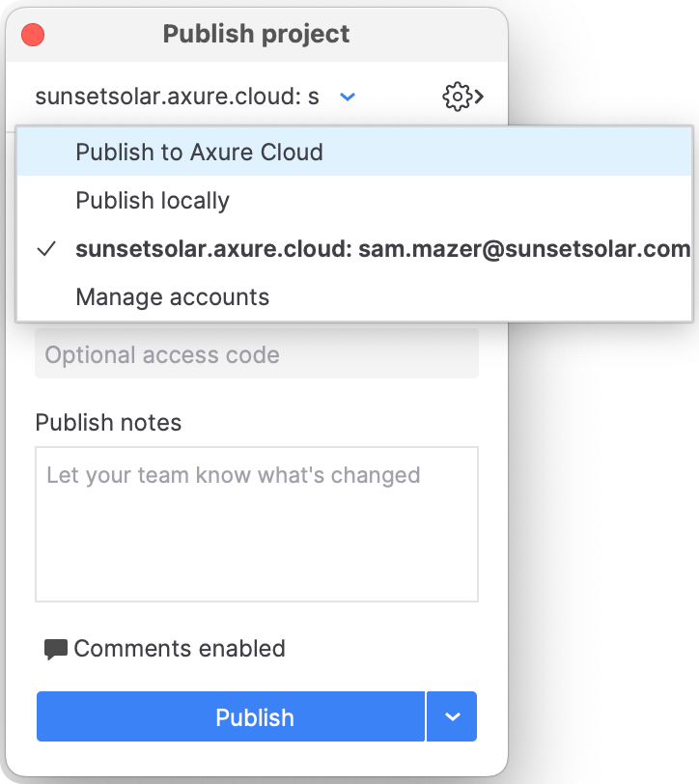Click the Publish notes label
Viewport: 699px width, 784px height.
[x=108, y=422]
